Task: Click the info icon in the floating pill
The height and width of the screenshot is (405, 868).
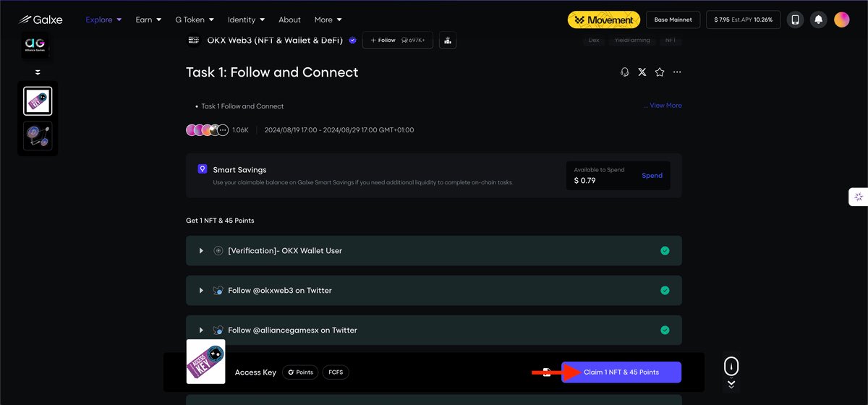Action: (731, 365)
